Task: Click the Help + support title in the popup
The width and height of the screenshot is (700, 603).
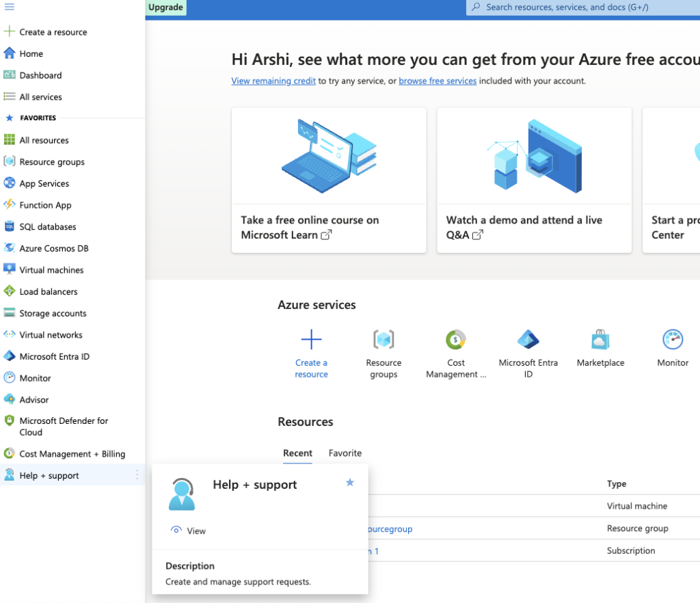Action: pos(255,485)
